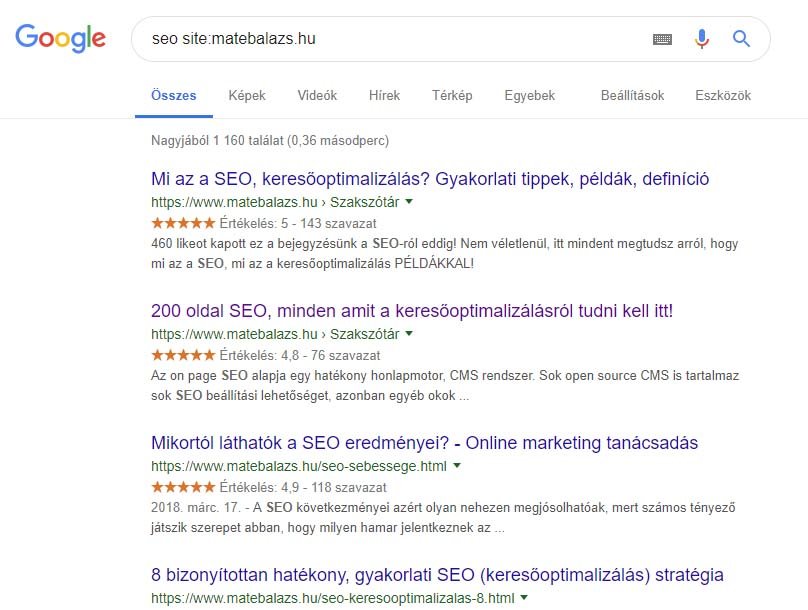Screen dimensions: 808x610
Task: Open the Egyebek dropdown
Action: pyautogui.click(x=529, y=95)
